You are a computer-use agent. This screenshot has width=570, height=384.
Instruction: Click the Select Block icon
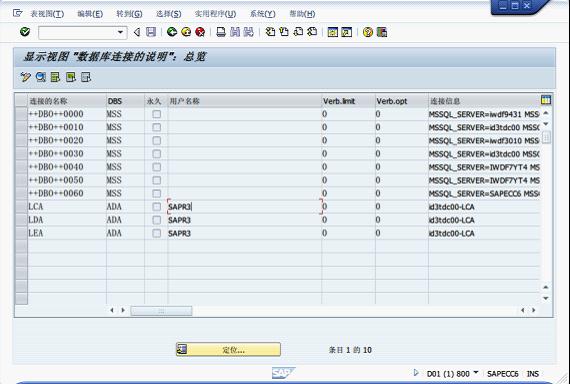click(71, 77)
